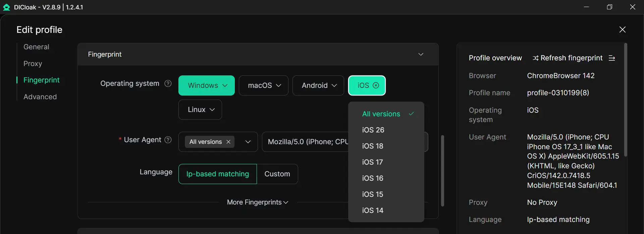Click the help icon beside Operating system
The height and width of the screenshot is (234, 644).
[x=168, y=83]
